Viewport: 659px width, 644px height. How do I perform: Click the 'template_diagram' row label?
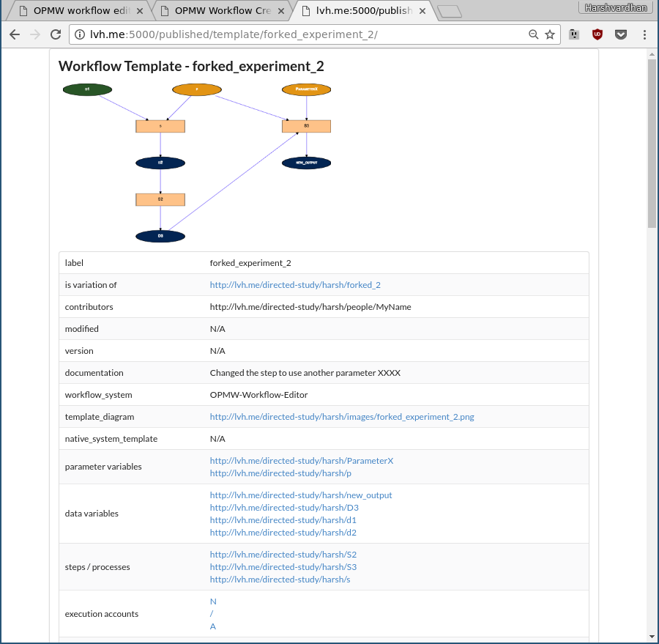[100, 417]
